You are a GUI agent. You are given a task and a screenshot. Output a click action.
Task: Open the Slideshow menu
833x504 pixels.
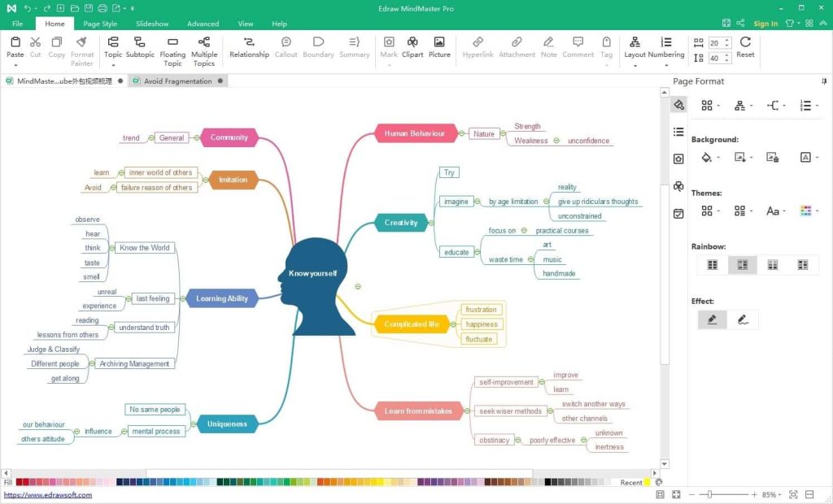(x=151, y=24)
